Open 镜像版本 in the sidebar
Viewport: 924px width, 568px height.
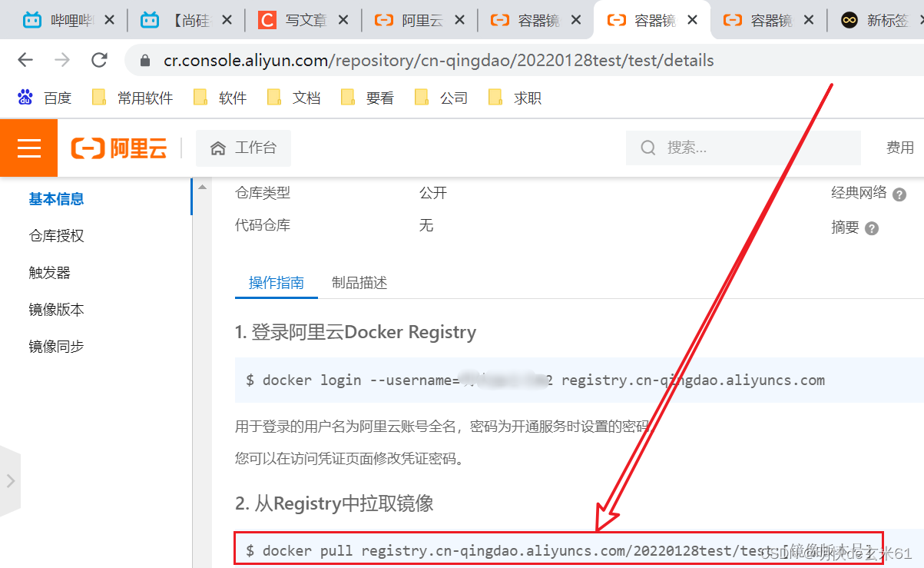57,310
